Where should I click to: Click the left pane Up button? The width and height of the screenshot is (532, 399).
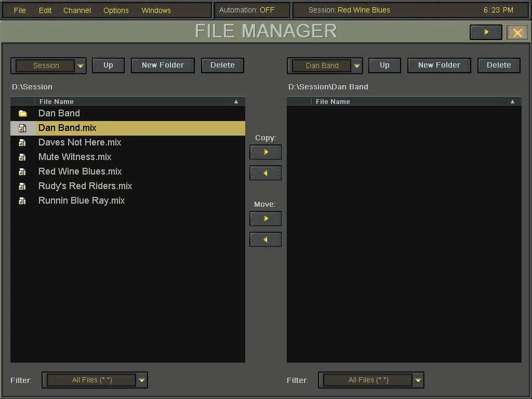[x=108, y=65]
